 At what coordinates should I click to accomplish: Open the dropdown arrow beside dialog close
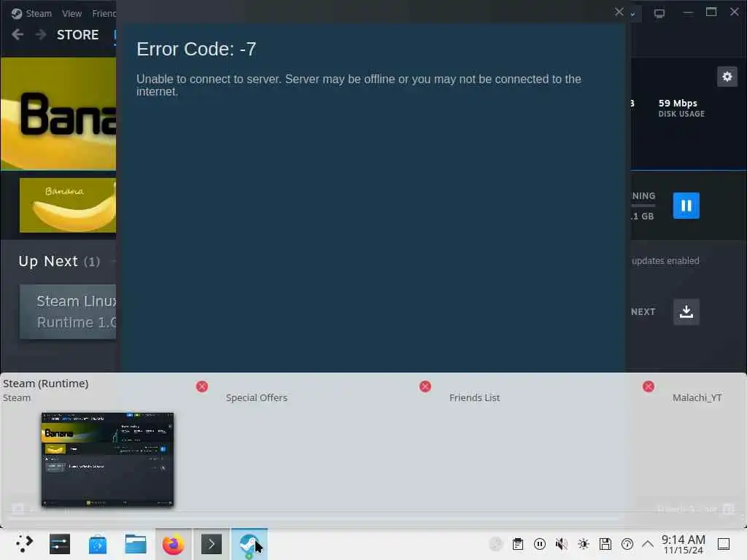[x=633, y=15]
